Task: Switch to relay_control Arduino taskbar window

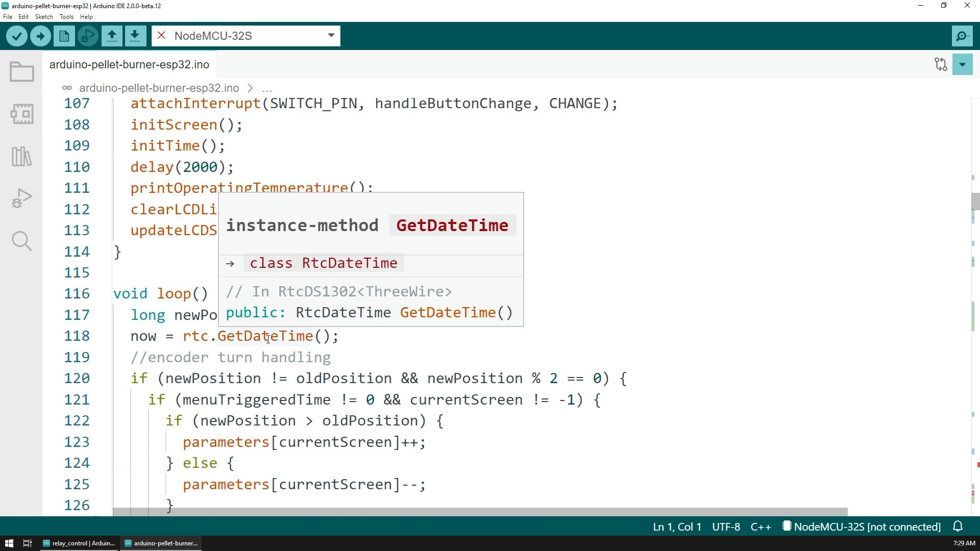Action: pos(79,543)
